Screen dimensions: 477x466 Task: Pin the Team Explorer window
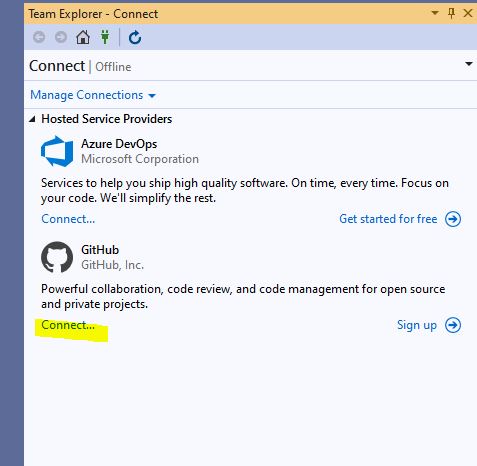pos(451,13)
